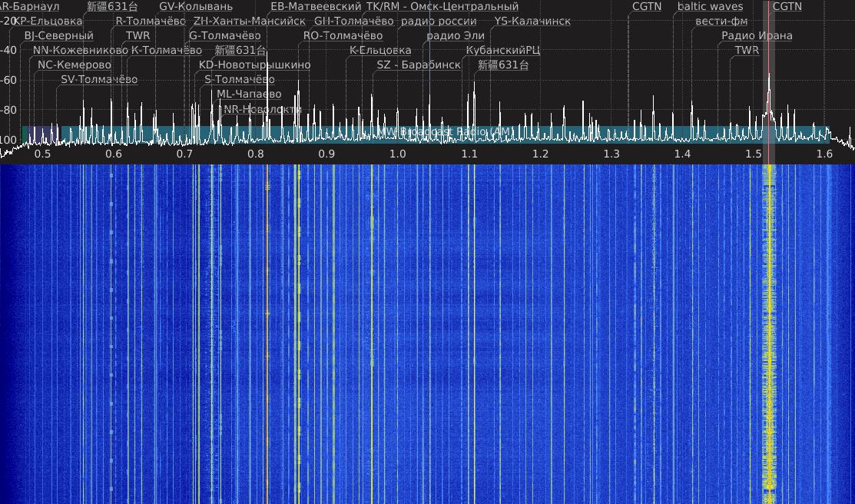
Task: Click the ML-Чапаево bookmark label
Action: tap(249, 94)
